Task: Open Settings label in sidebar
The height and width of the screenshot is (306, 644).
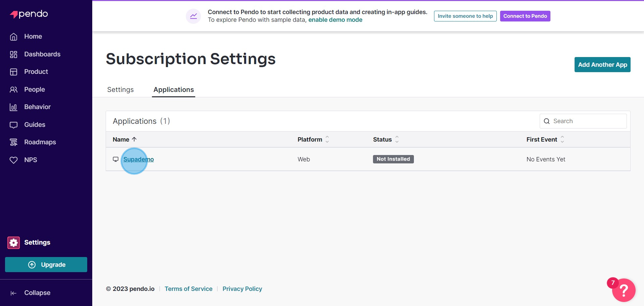Action: click(x=37, y=243)
